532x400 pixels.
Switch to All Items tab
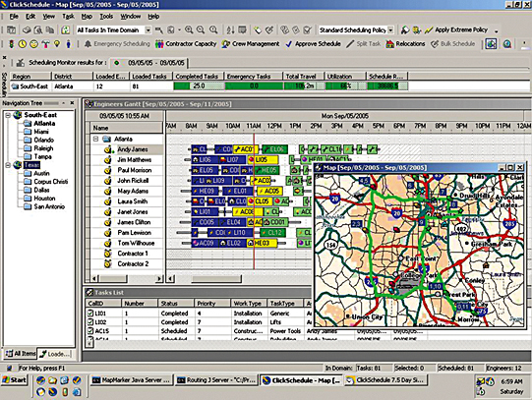pyautogui.click(x=21, y=354)
